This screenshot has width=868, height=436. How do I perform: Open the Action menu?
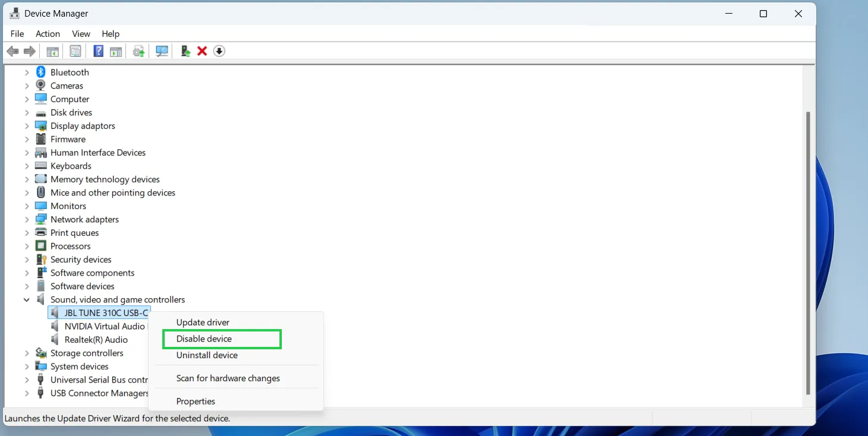click(x=48, y=34)
